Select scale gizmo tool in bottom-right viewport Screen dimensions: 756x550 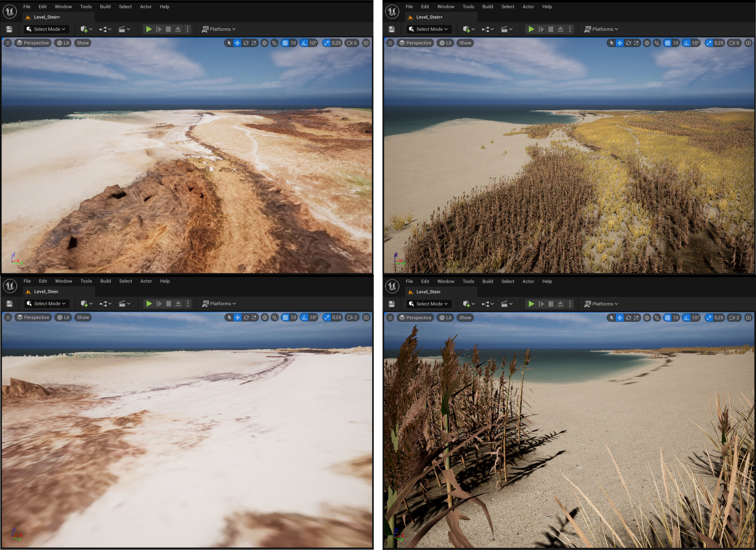point(636,318)
